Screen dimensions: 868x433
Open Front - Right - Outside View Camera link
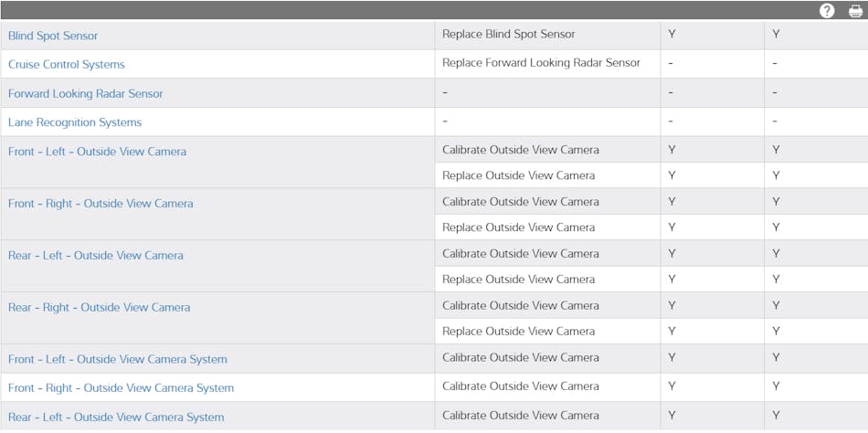click(101, 204)
